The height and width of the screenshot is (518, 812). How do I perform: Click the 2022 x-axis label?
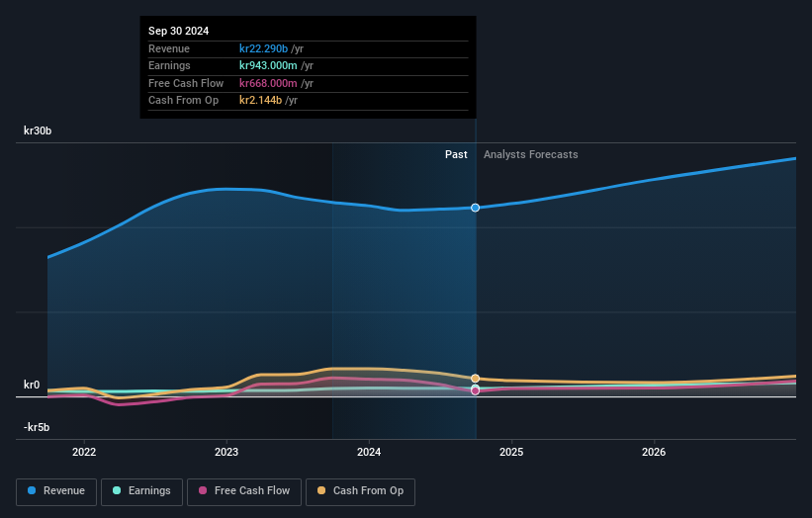(84, 452)
